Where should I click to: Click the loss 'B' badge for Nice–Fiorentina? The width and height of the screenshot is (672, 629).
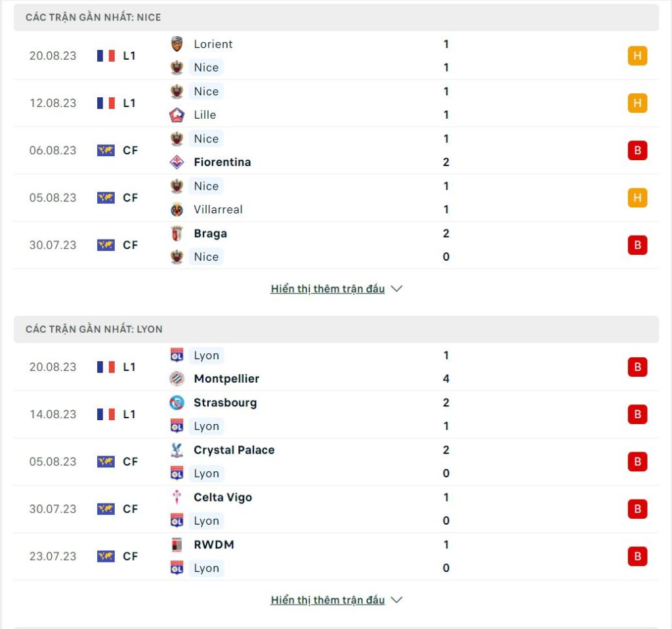click(637, 150)
